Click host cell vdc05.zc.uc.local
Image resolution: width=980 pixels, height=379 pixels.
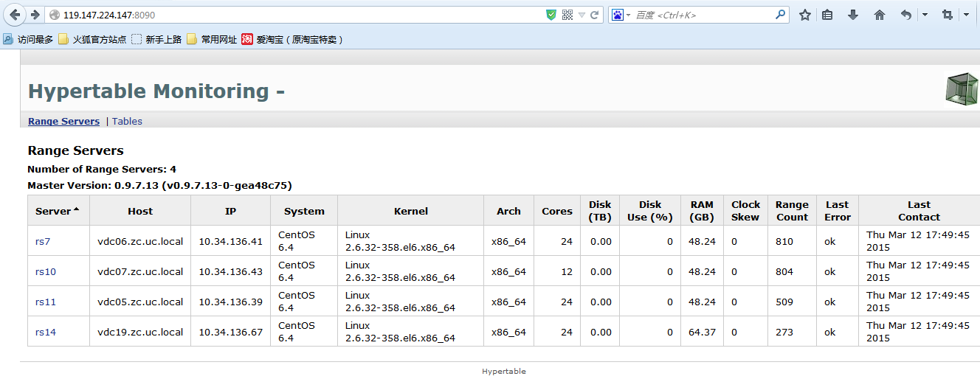pos(140,302)
